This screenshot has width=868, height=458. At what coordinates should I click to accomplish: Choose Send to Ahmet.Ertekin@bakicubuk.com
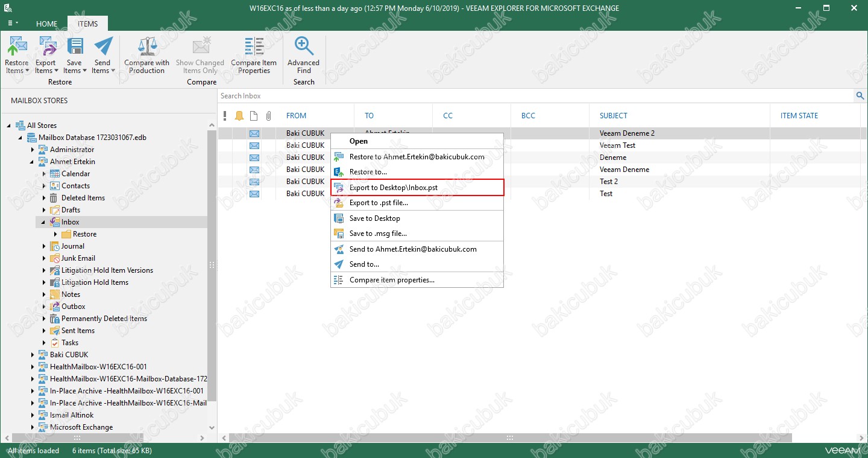(x=417, y=249)
